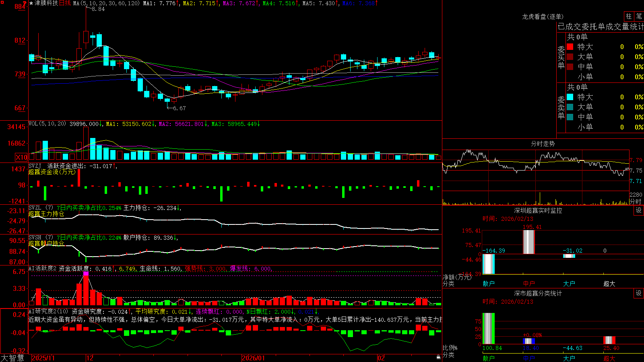Image resolution: width=644 pixels, height=362 pixels.
Task: Click the 分时走势 panel title
Action: (543, 144)
